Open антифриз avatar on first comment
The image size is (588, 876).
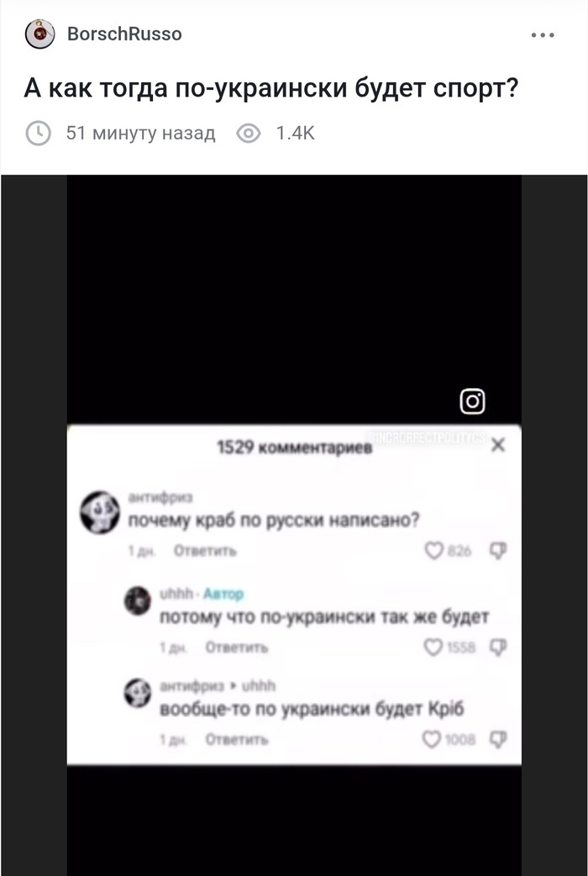[99, 511]
